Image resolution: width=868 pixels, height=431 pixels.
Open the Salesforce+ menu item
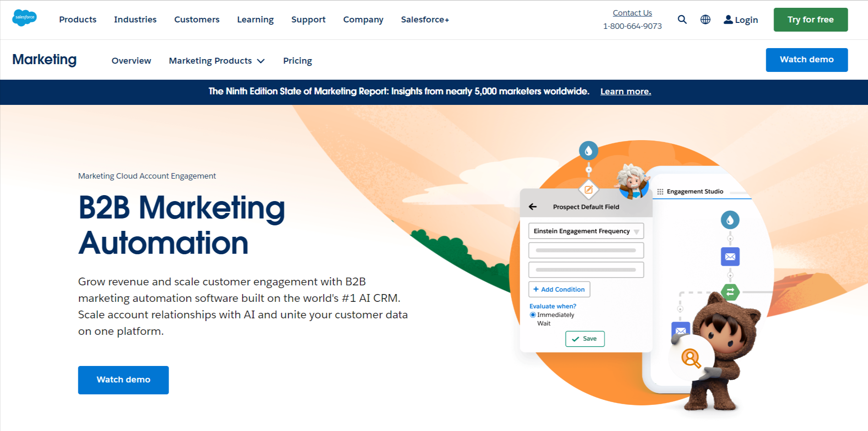point(425,19)
